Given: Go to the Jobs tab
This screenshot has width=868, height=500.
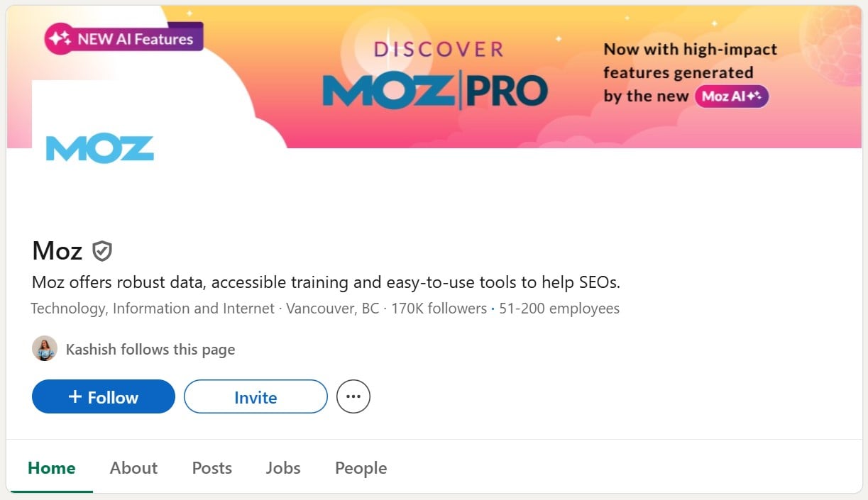Looking at the screenshot, I should pyautogui.click(x=283, y=468).
